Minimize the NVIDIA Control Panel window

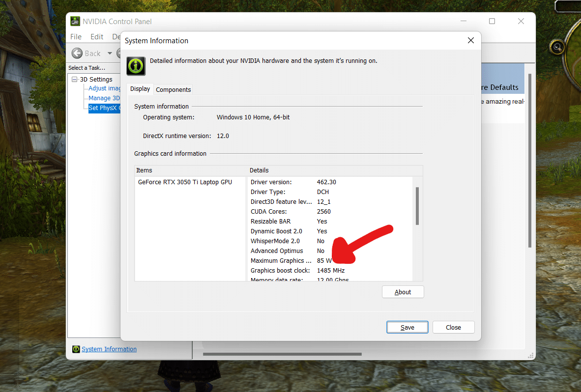(x=463, y=21)
